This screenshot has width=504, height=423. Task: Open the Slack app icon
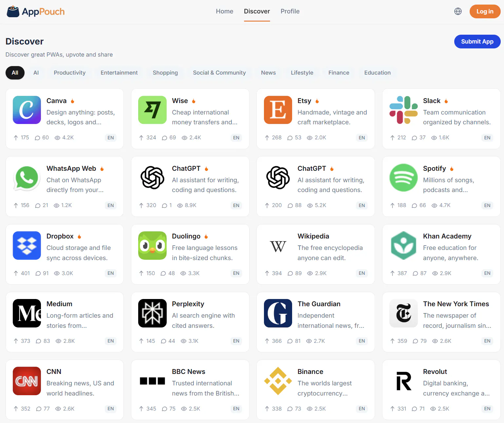click(403, 110)
